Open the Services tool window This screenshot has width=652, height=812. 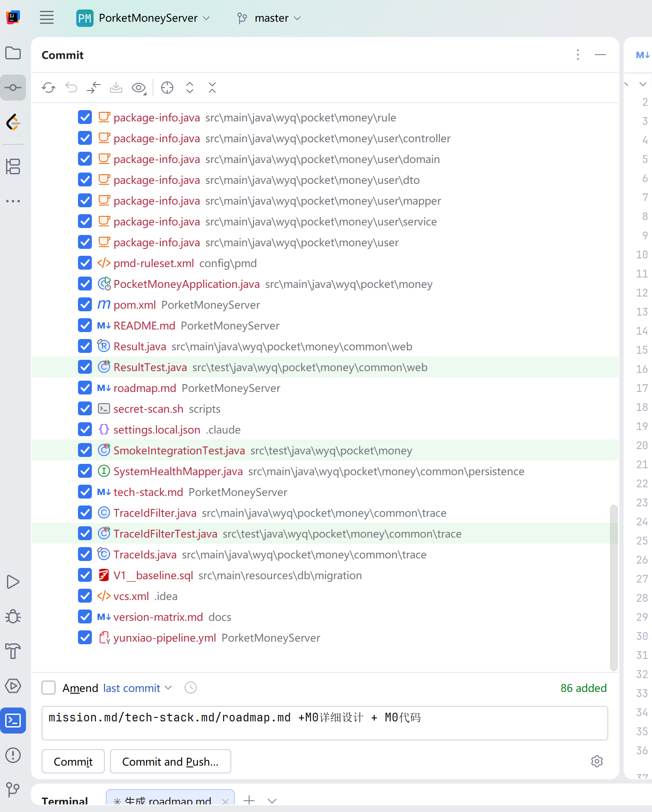pos(13,686)
